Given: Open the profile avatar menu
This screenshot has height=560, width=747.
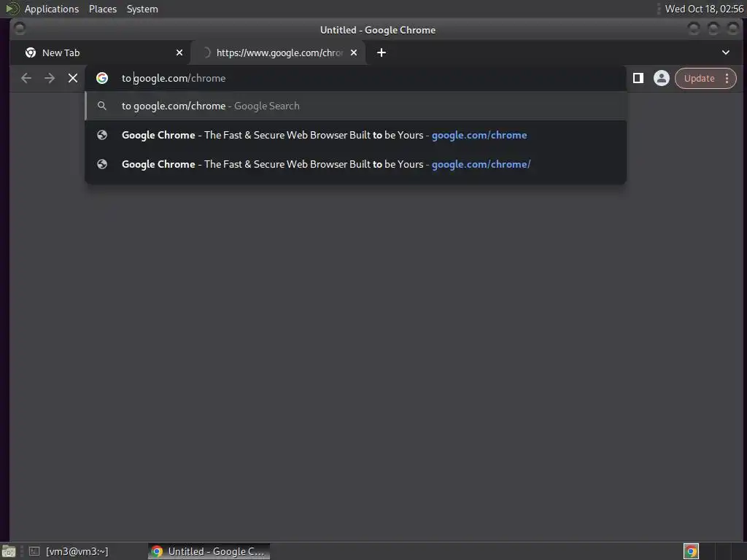Looking at the screenshot, I should (661, 78).
